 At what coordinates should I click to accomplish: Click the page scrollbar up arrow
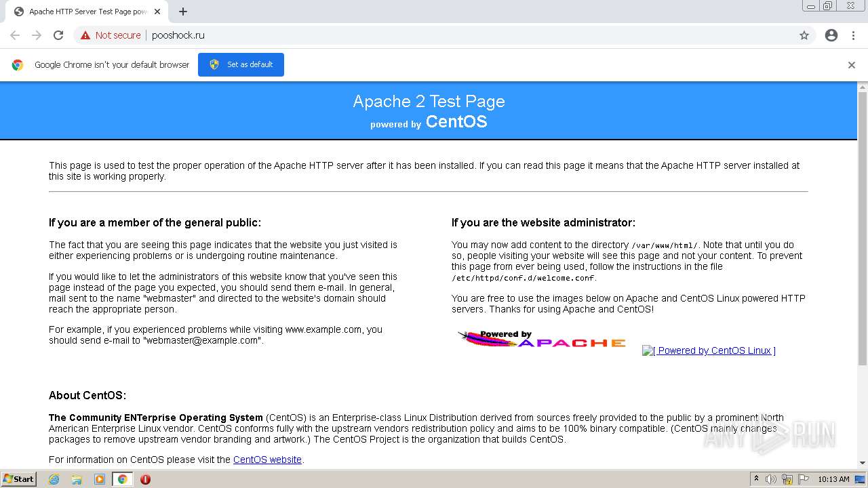[863, 87]
